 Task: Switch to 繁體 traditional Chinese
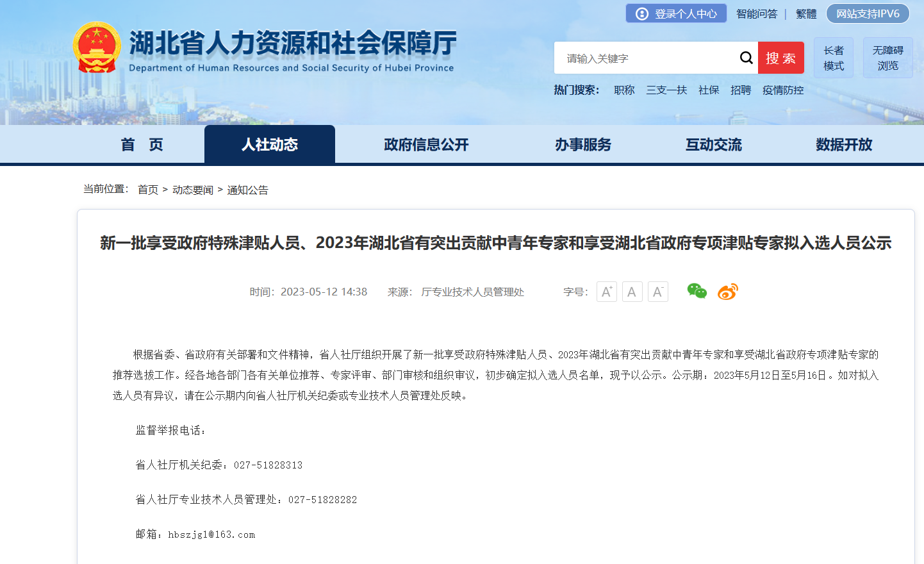click(x=805, y=13)
